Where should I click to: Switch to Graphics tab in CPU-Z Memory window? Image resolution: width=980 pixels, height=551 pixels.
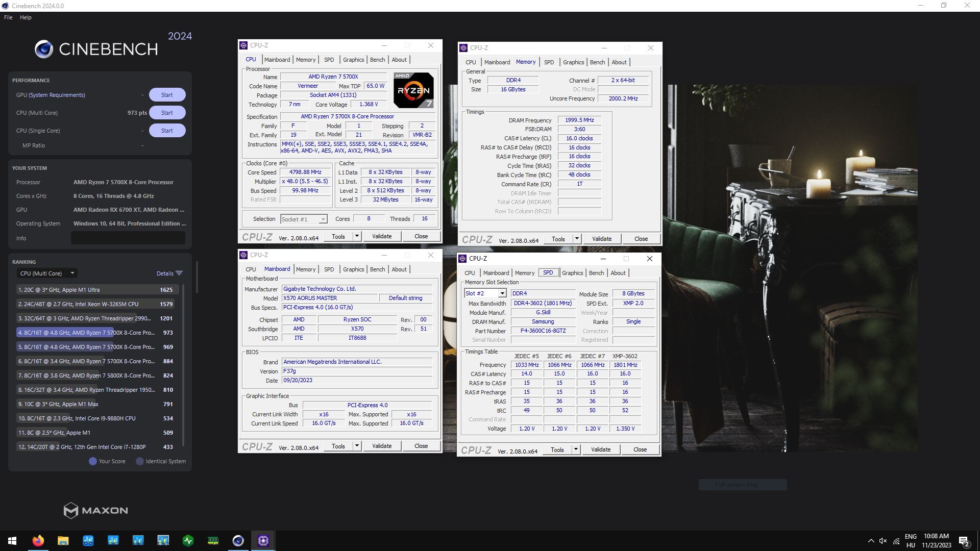tap(574, 62)
